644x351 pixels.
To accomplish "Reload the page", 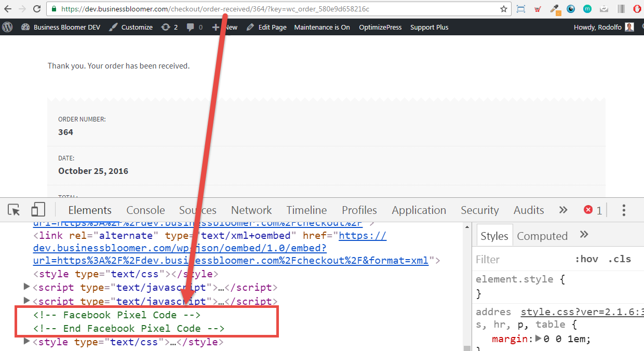I will pyautogui.click(x=37, y=9).
